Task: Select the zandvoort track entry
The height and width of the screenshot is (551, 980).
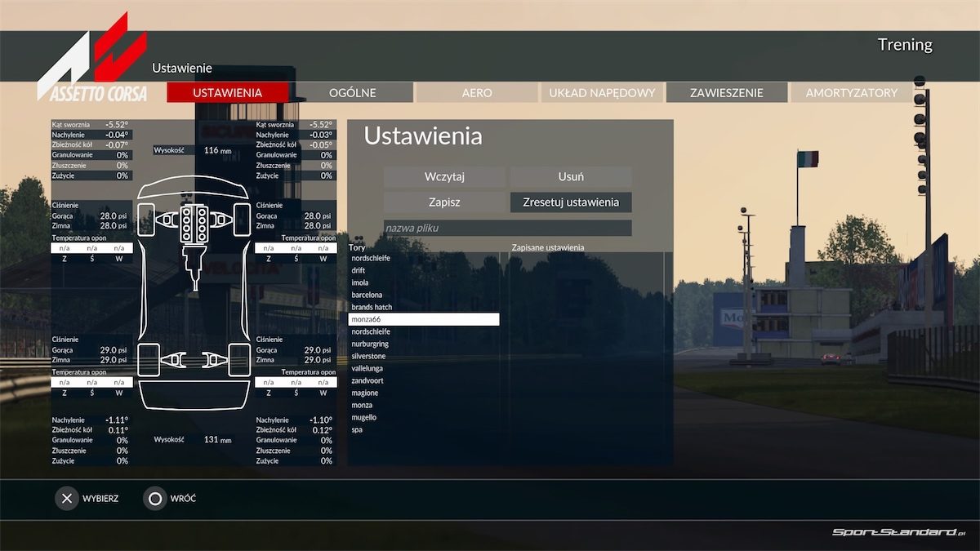Action: [424, 380]
